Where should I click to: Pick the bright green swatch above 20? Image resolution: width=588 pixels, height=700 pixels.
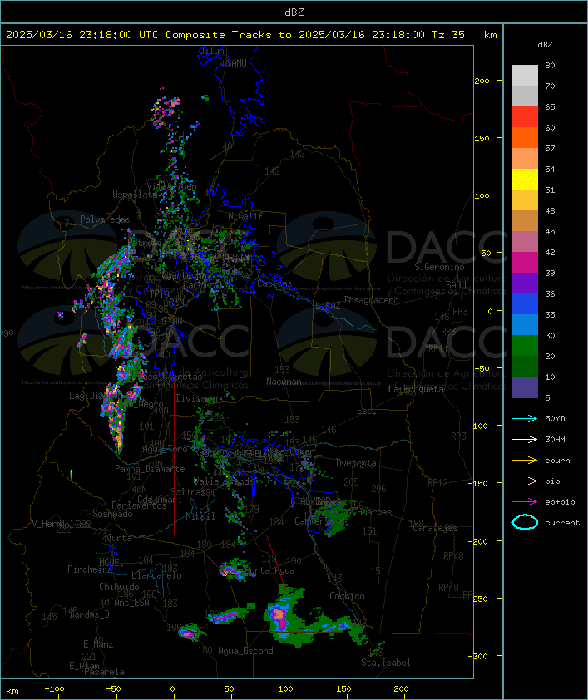(525, 345)
